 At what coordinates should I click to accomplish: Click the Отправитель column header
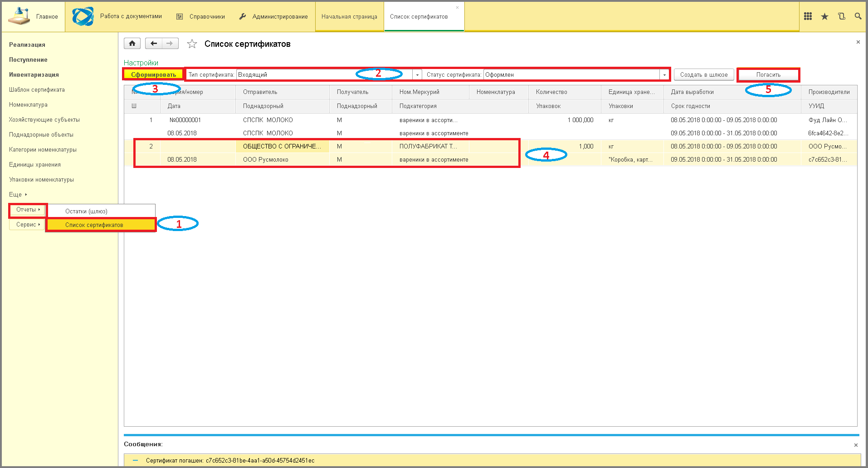283,92
